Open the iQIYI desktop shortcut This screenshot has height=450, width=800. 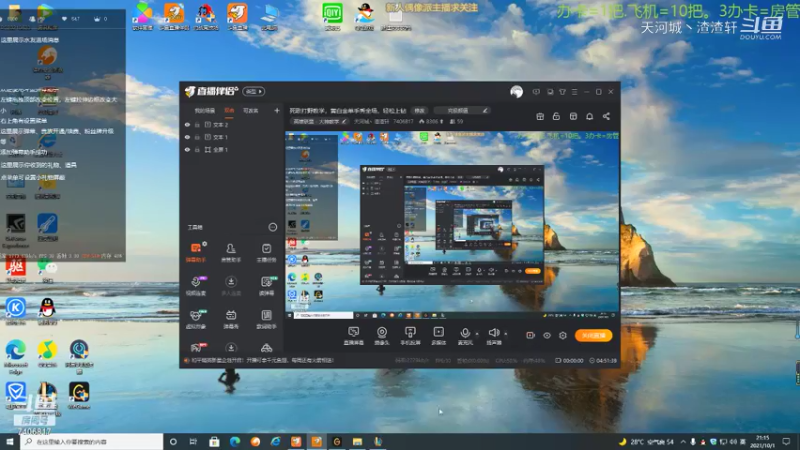(x=332, y=17)
